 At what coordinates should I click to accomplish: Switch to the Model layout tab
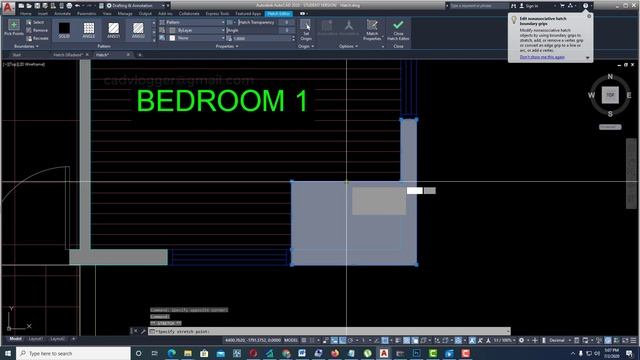coord(16,339)
